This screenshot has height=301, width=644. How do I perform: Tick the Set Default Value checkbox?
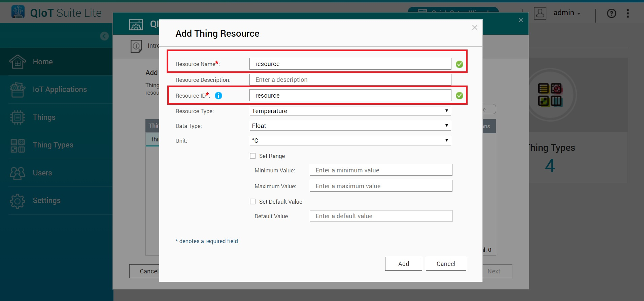click(252, 201)
